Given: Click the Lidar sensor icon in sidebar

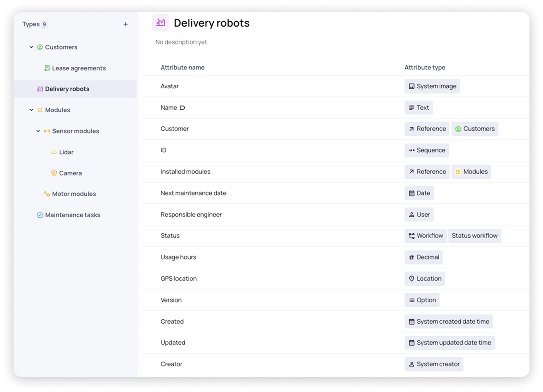Looking at the screenshot, I should pos(54,152).
